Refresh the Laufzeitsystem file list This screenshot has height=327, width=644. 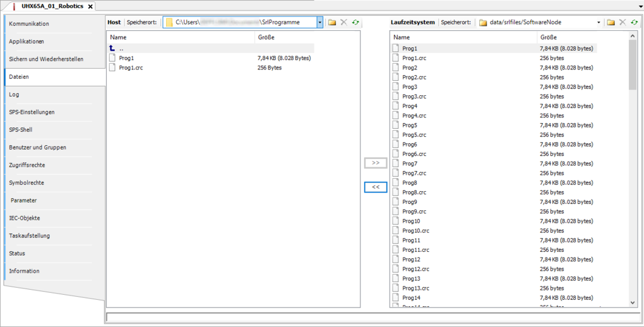(x=634, y=23)
